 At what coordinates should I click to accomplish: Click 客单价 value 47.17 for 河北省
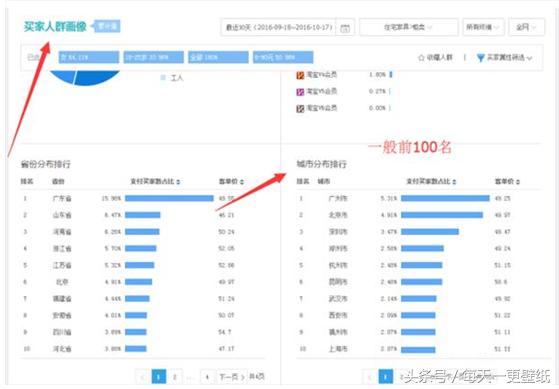click(226, 349)
